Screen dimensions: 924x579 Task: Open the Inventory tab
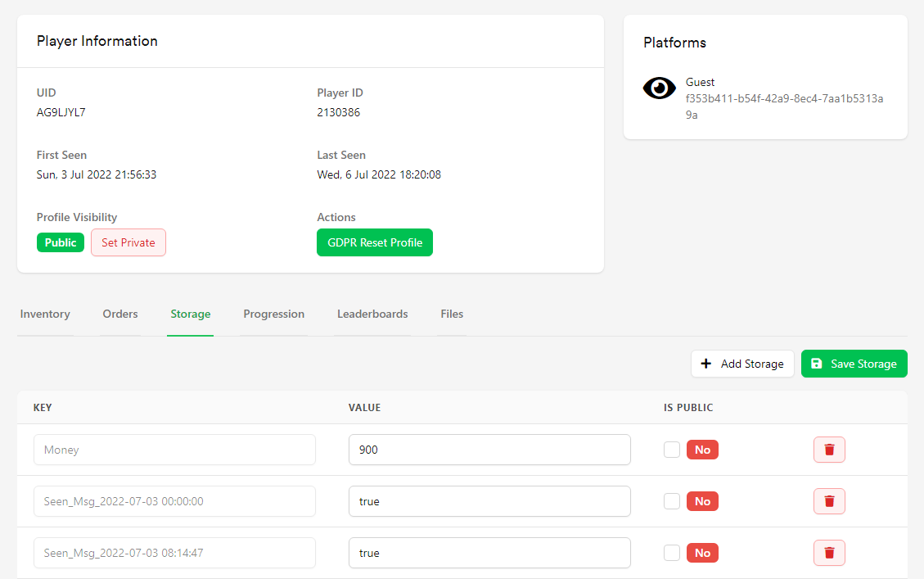pos(45,314)
